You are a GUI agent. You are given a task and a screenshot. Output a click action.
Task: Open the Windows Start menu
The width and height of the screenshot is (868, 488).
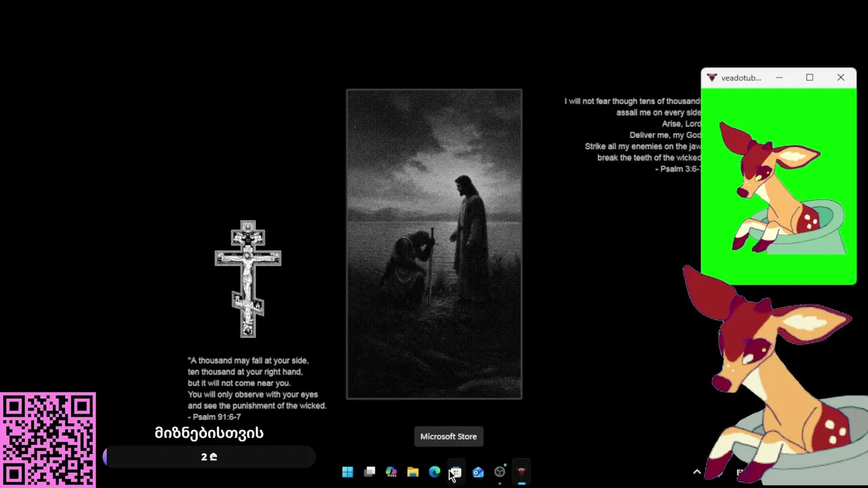coord(347,472)
